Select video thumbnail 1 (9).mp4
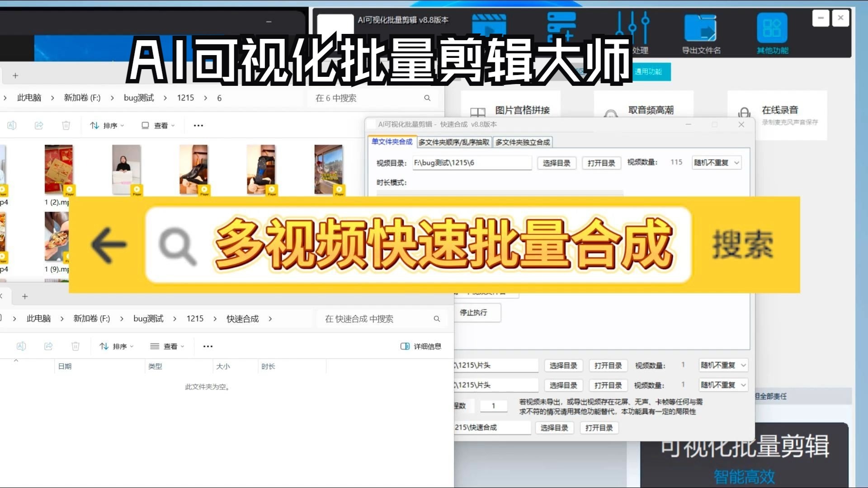Image resolution: width=868 pixels, height=488 pixels. coord(57,237)
